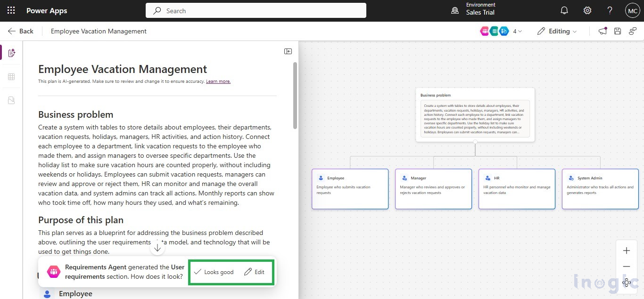The height and width of the screenshot is (299, 644).
Task: Click the Power Apps title text
Action: [x=47, y=10]
